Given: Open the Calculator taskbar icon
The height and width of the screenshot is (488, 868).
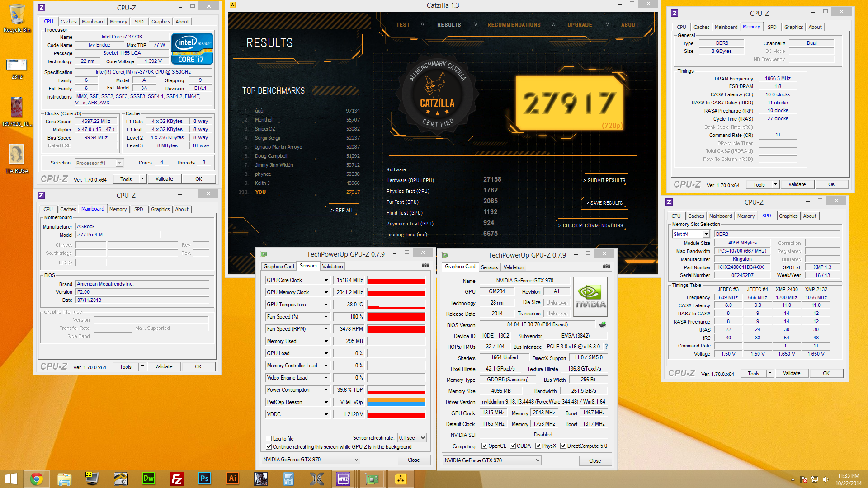Looking at the screenshot, I should [x=288, y=479].
